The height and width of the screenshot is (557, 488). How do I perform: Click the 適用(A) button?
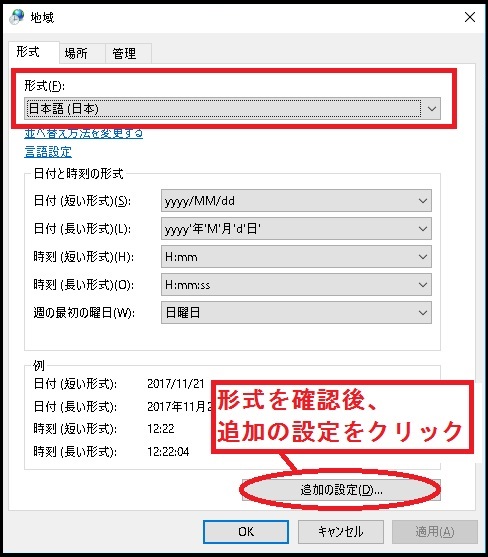(x=435, y=532)
